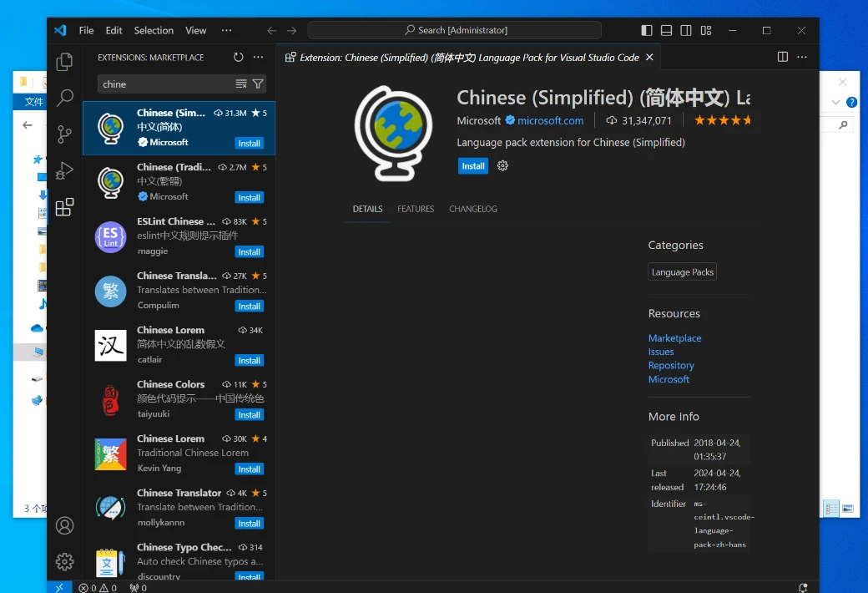Go forward with the navigation arrow
Screen dimensions: 868x593
pyautogui.click(x=292, y=30)
